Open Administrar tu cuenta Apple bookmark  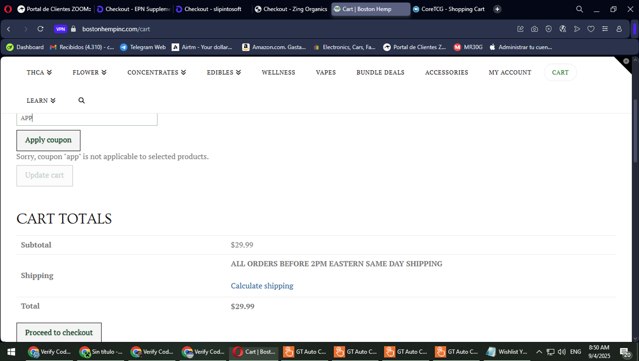521,47
